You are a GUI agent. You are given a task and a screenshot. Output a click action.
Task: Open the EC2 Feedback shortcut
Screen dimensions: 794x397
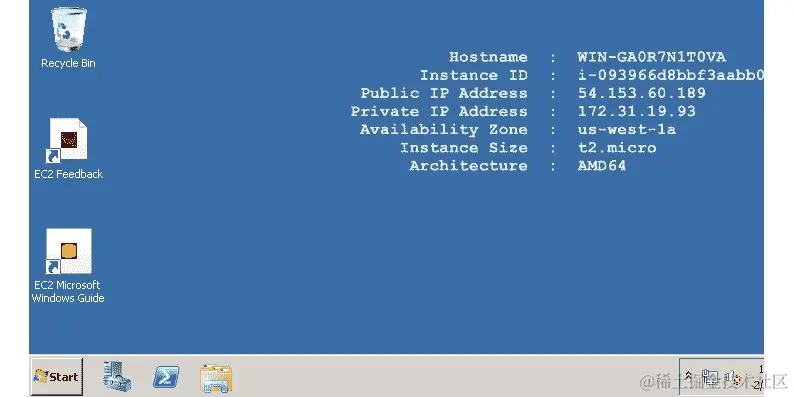pyautogui.click(x=68, y=148)
